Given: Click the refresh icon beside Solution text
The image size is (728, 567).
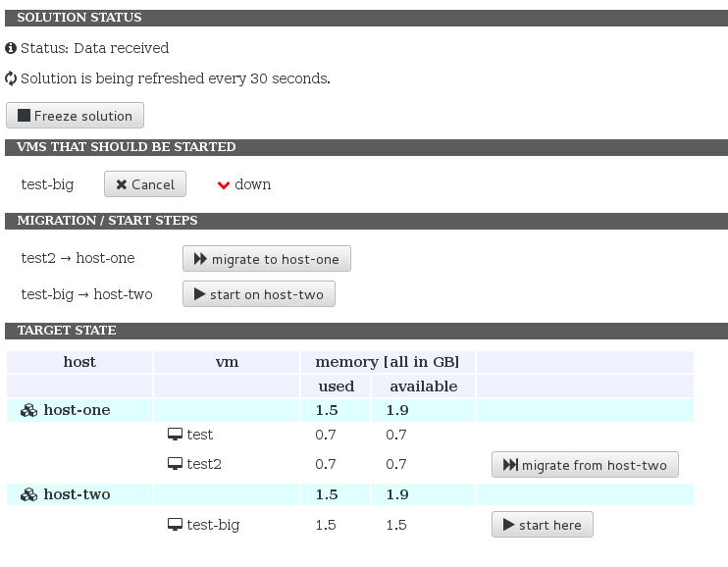Looking at the screenshot, I should coord(11,78).
